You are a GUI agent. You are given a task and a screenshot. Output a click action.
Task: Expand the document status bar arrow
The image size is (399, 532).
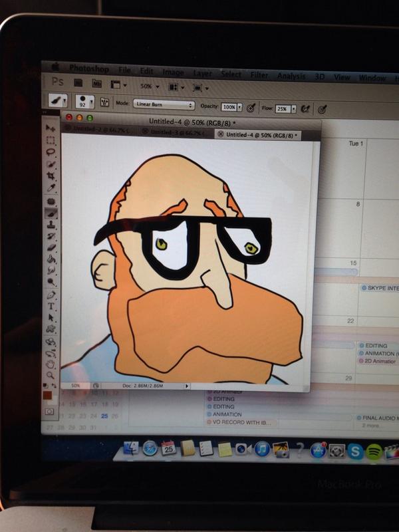[186, 386]
